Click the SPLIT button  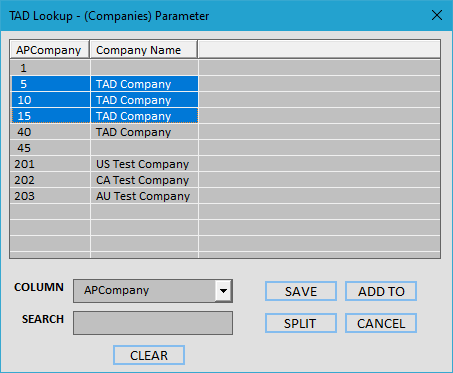tap(301, 323)
